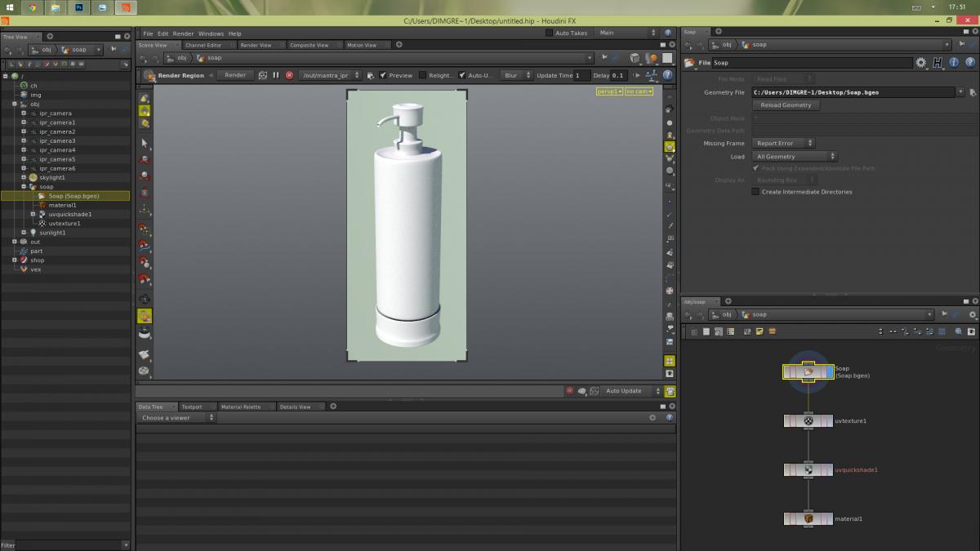Click the settings gear in the Data Tree pane
The width and height of the screenshot is (980, 551).
coord(653,417)
